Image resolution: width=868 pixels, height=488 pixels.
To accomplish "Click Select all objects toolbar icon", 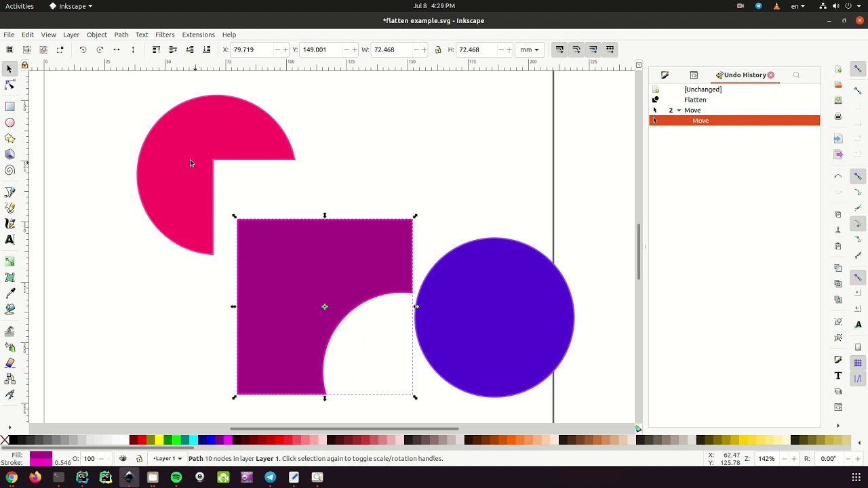I will tap(9, 49).
